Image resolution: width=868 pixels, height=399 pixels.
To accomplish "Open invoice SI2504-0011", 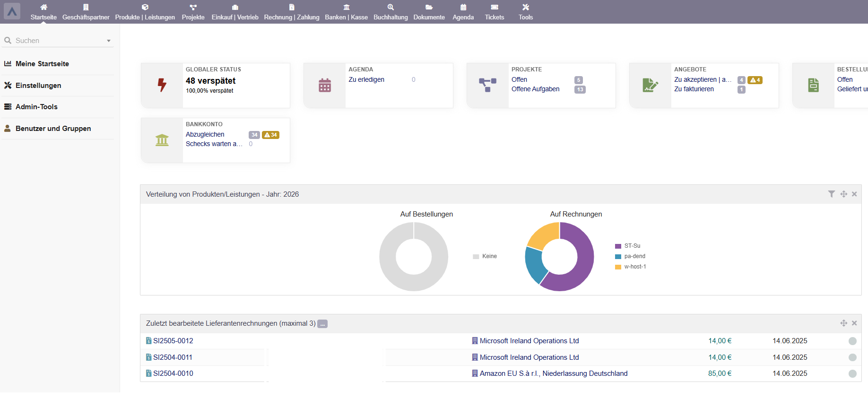I will pos(173,357).
